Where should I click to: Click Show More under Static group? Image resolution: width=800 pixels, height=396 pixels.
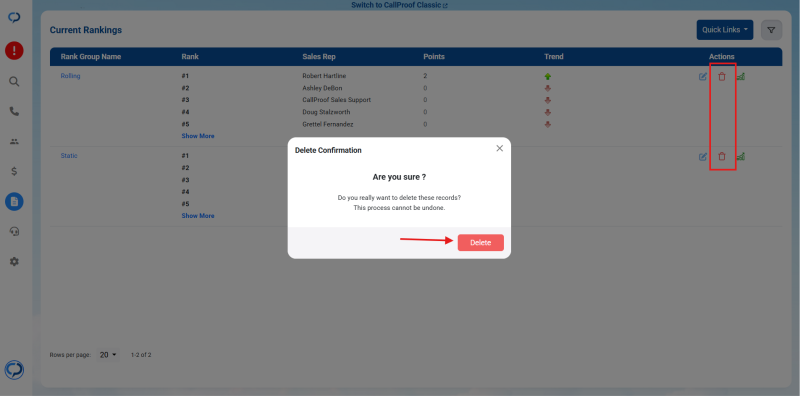click(198, 216)
